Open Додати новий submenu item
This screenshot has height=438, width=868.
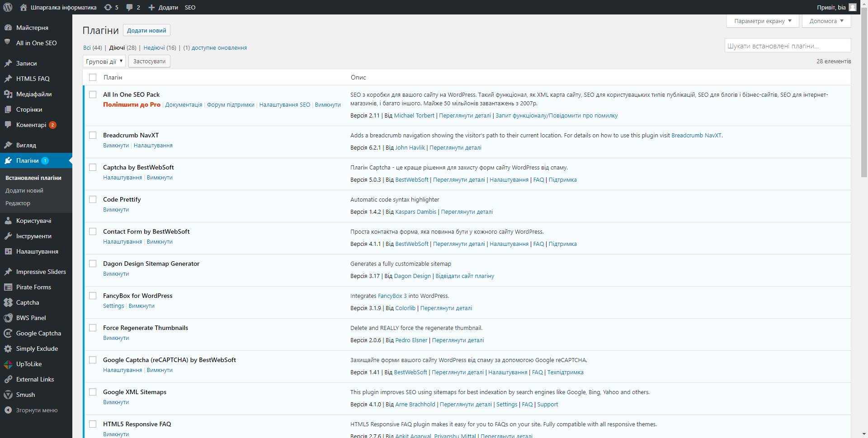[x=24, y=190]
